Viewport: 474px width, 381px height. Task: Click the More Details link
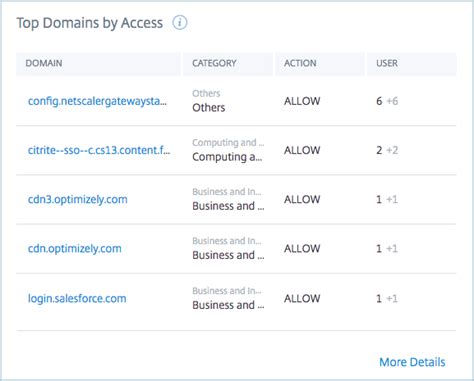pos(412,362)
